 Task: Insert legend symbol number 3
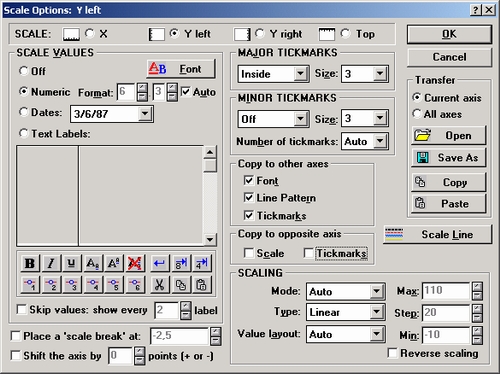(71, 285)
